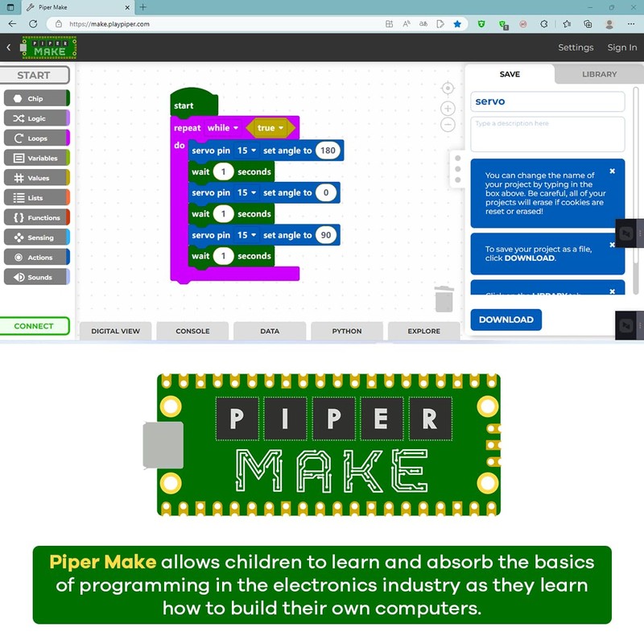Screen dimensions: 644x644
Task: Change pin 15 dropdown in first servo block
Action: 246,151
